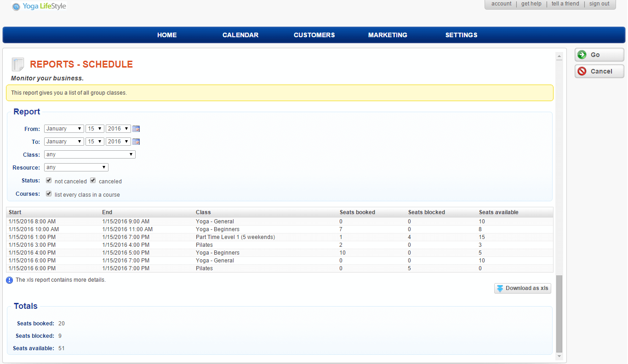Open the Class filter dropdown
Viewport: 628px width, 364px height.
tap(90, 154)
